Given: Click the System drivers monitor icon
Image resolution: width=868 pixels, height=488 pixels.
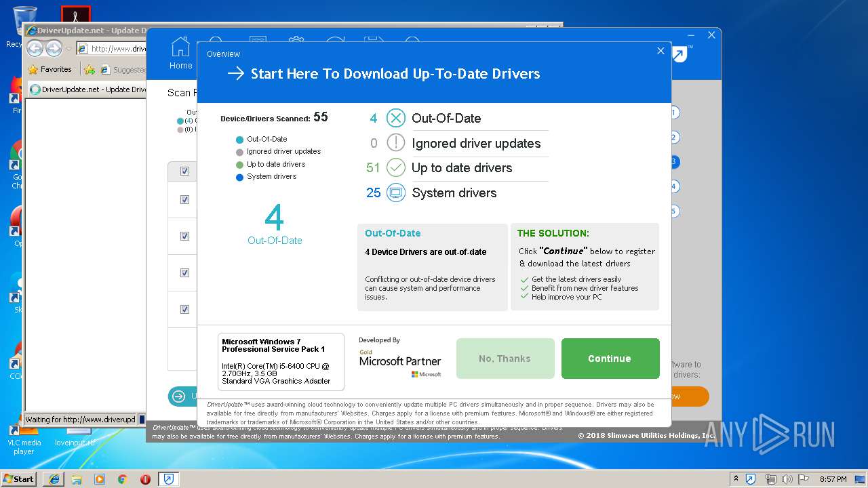Looking at the screenshot, I should tap(396, 192).
